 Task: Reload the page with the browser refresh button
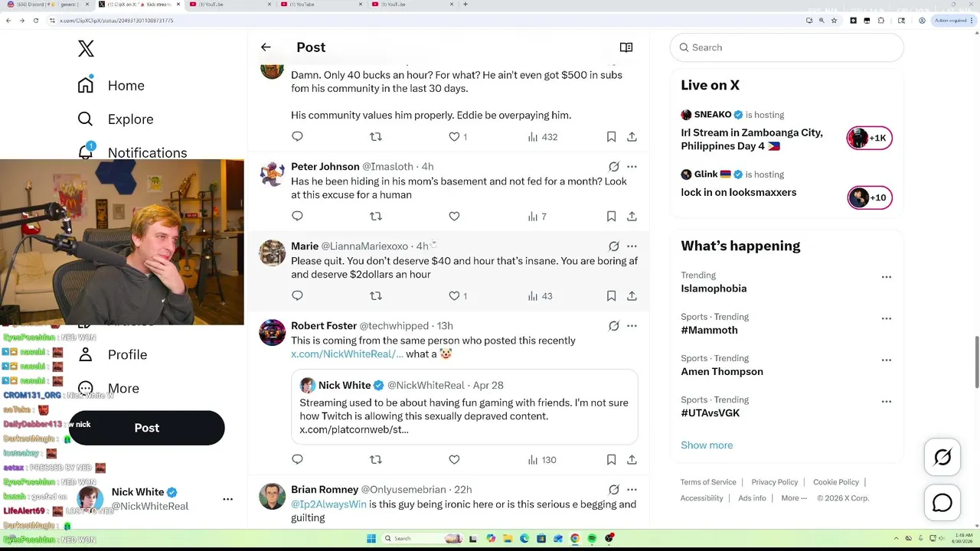[35, 21]
